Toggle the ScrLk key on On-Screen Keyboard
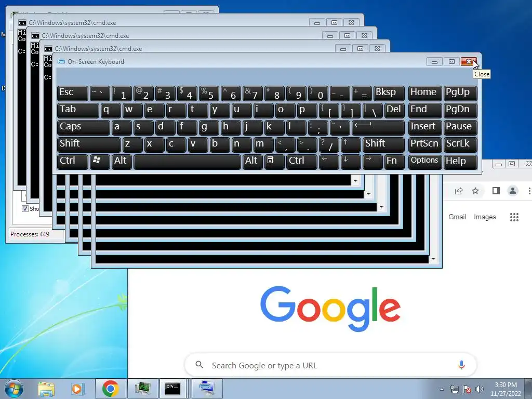 (460, 144)
